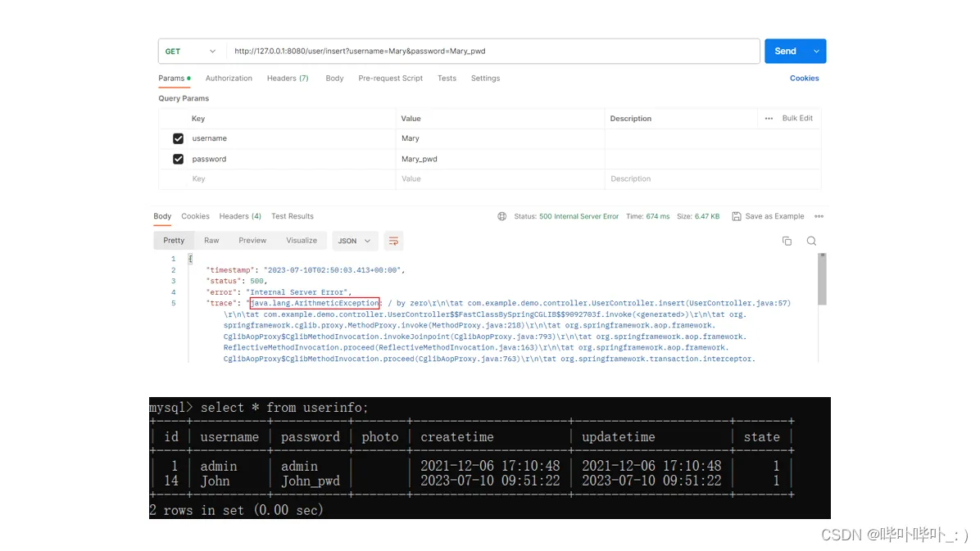Viewport: 980px width, 551px height.
Task: Click the search response icon
Action: (x=811, y=242)
